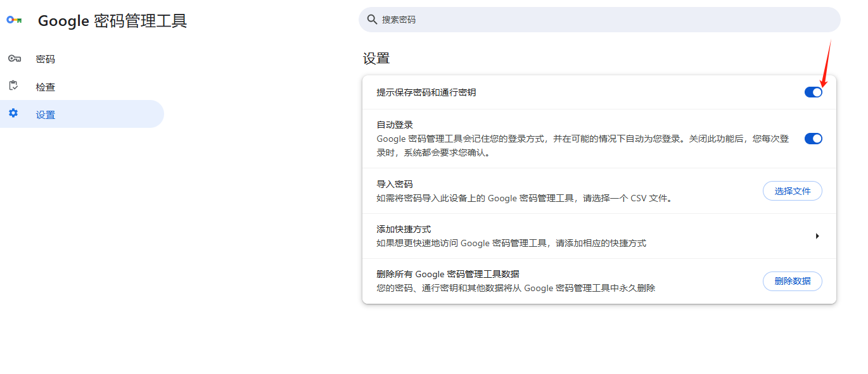Click the 搜索密码 search field
This screenshot has height=374, width=868.
tap(599, 20)
